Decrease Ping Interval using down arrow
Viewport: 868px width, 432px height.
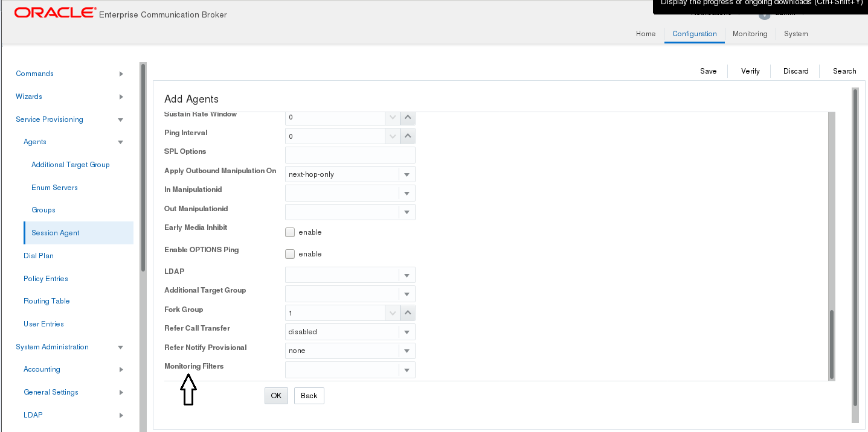click(393, 136)
